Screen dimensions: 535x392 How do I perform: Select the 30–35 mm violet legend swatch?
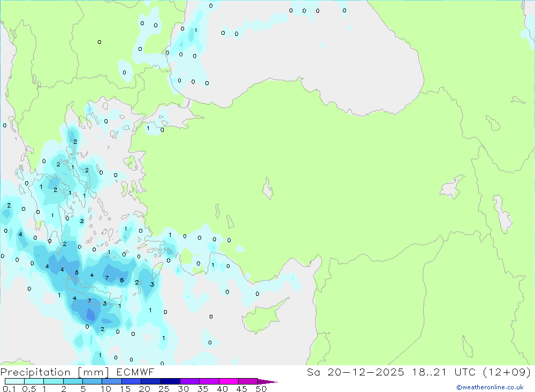[189, 381]
